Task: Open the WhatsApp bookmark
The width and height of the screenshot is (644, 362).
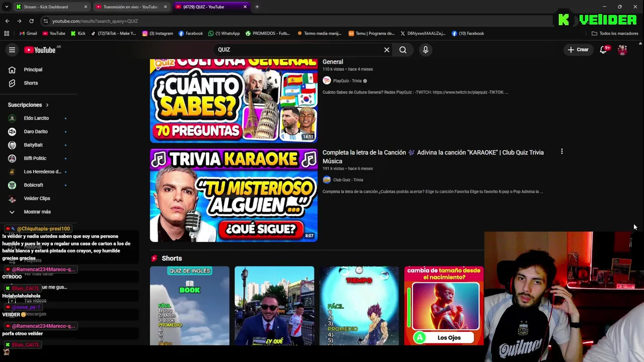Action: (x=224, y=33)
